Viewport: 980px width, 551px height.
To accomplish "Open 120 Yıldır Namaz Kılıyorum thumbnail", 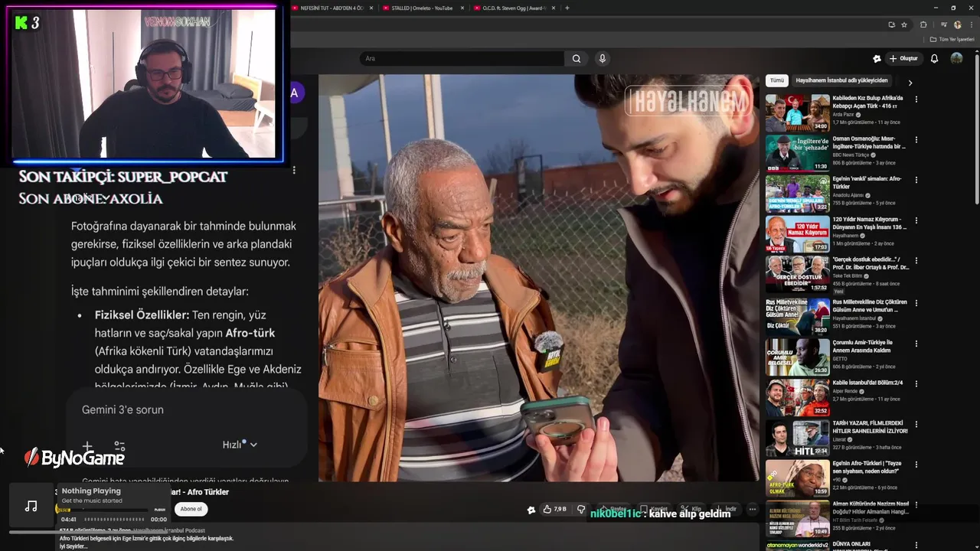I will [x=797, y=234].
